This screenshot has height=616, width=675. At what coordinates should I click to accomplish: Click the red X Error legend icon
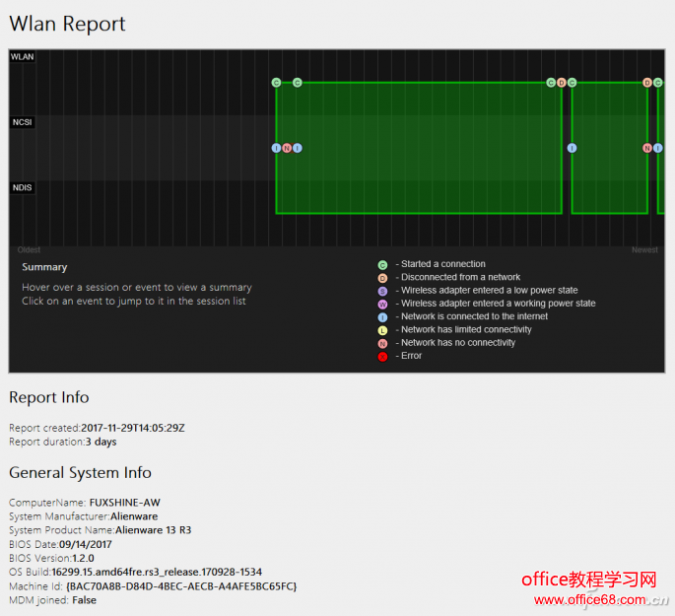click(382, 357)
